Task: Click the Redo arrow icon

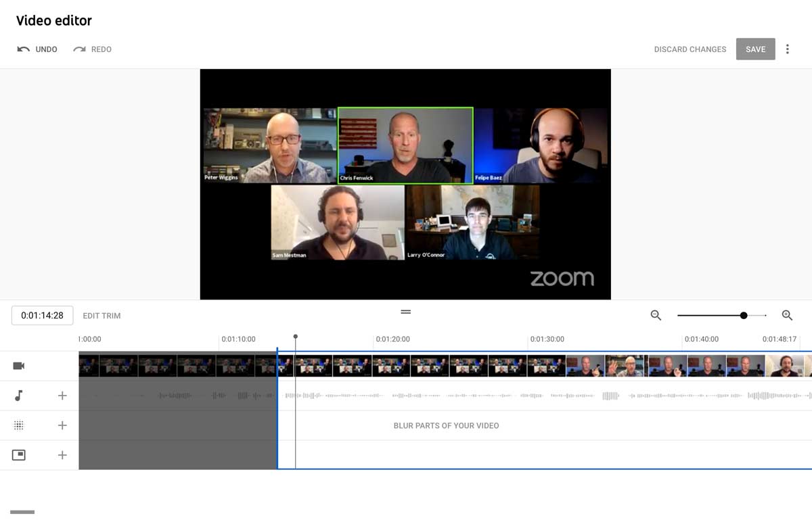Action: (80, 49)
